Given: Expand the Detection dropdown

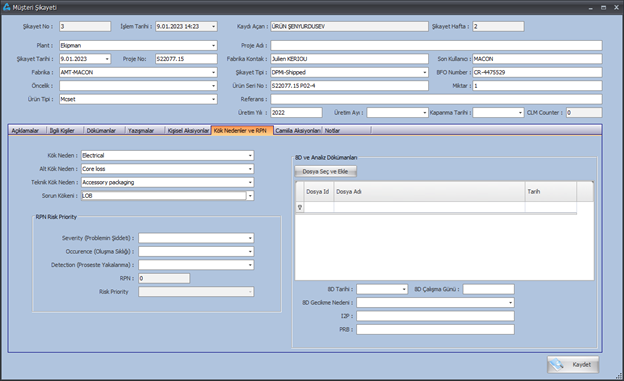Looking at the screenshot, I should click(x=250, y=265).
